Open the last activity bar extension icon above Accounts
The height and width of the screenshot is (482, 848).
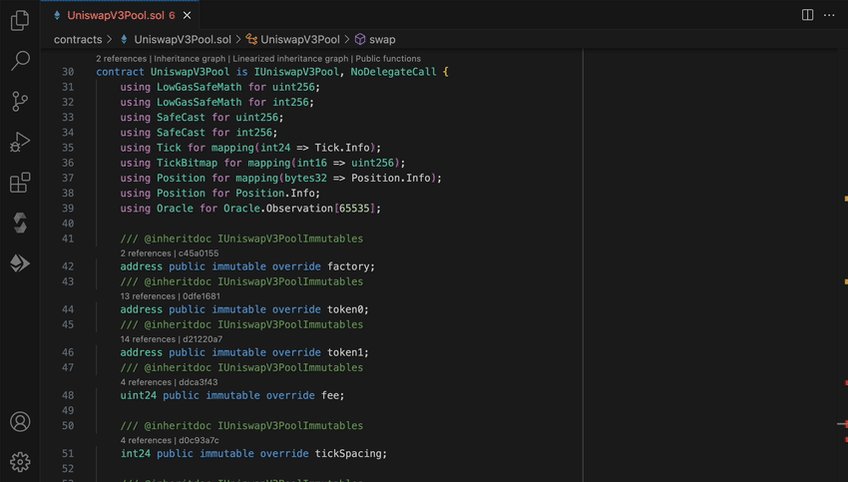click(20, 263)
